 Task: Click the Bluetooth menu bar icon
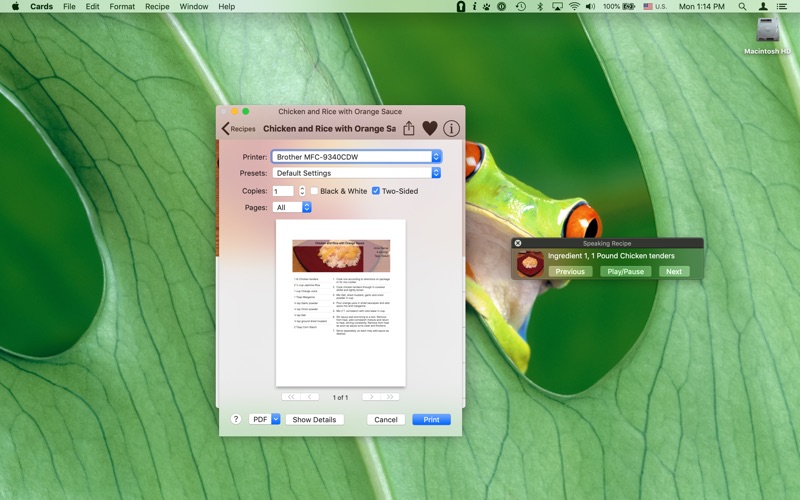tap(540, 6)
